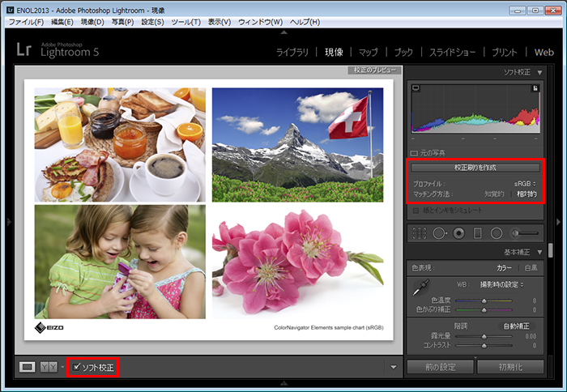Click the 初期化 button
Viewport: 567px width, 392px height.
(x=510, y=367)
